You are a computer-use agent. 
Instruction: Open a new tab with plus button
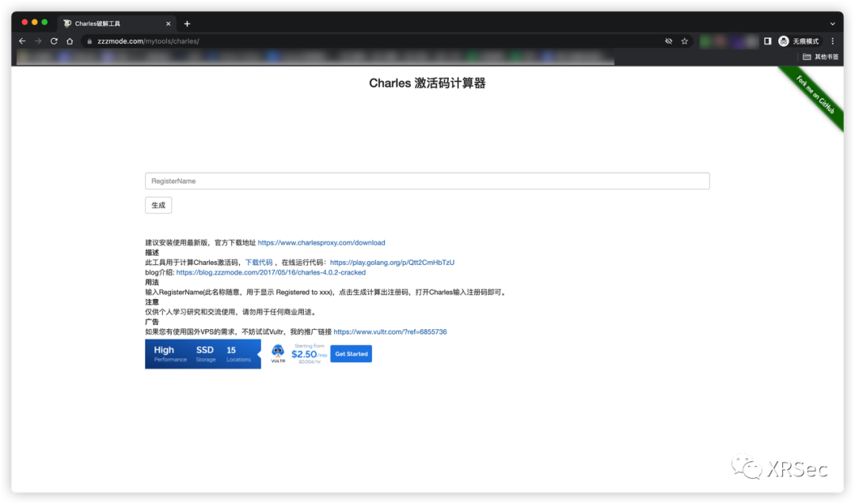(x=187, y=24)
